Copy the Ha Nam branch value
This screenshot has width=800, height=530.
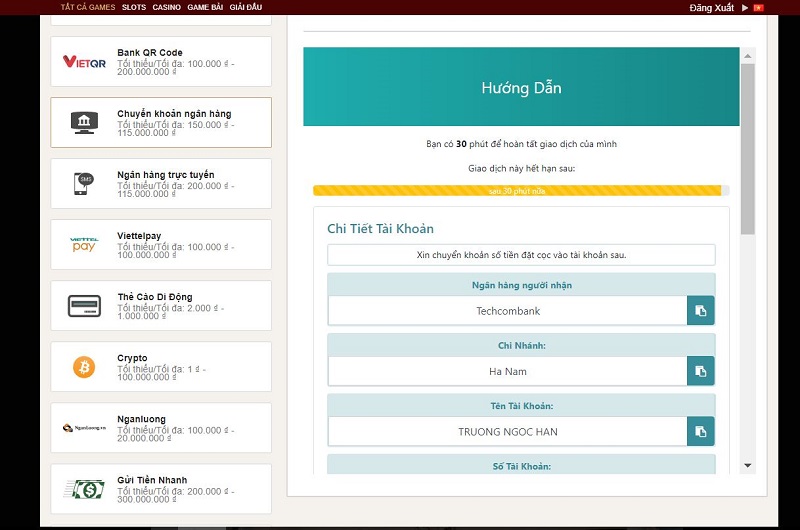(x=701, y=371)
